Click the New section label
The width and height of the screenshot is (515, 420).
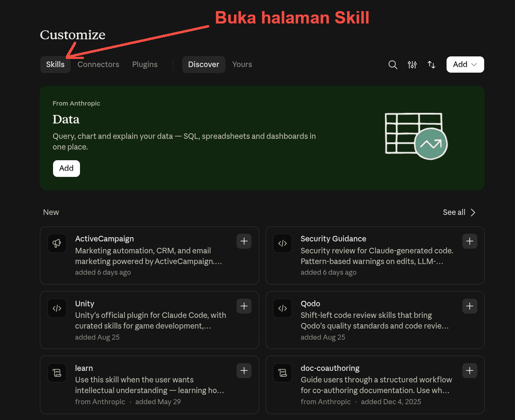(x=51, y=212)
